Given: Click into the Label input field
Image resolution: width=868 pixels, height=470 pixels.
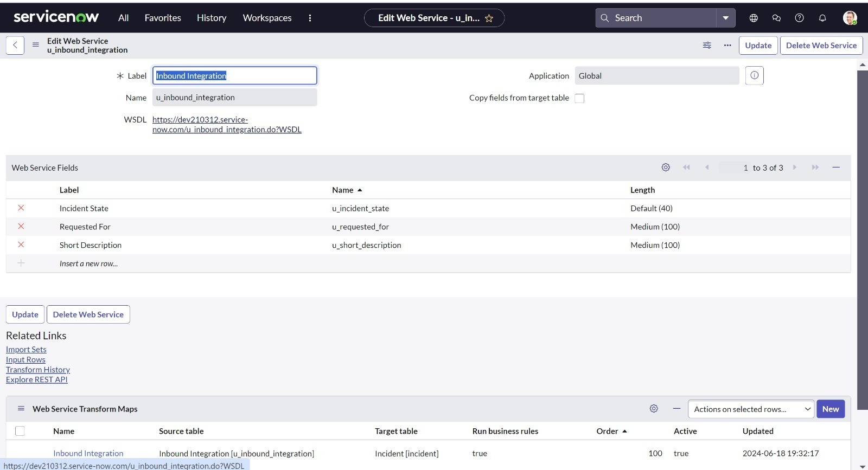Looking at the screenshot, I should tap(234, 75).
